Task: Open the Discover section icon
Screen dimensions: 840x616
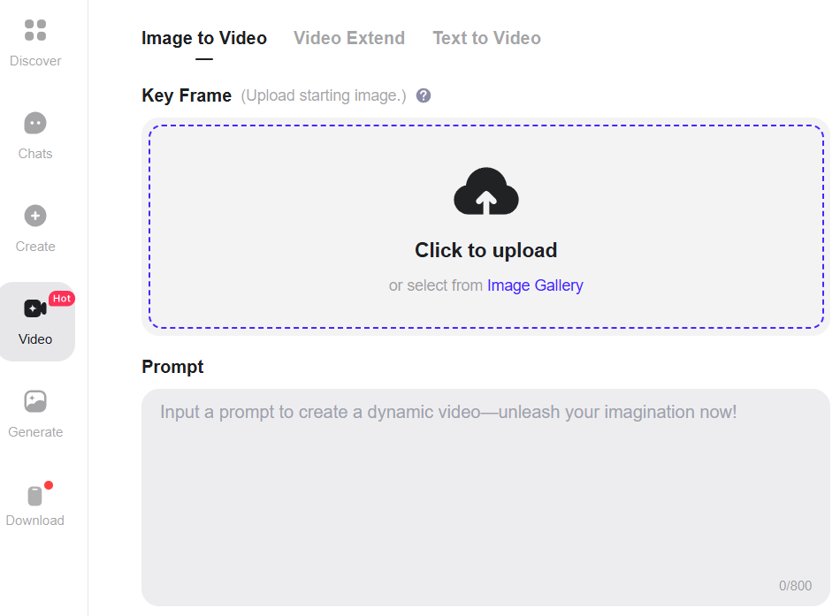Action: 35,31
